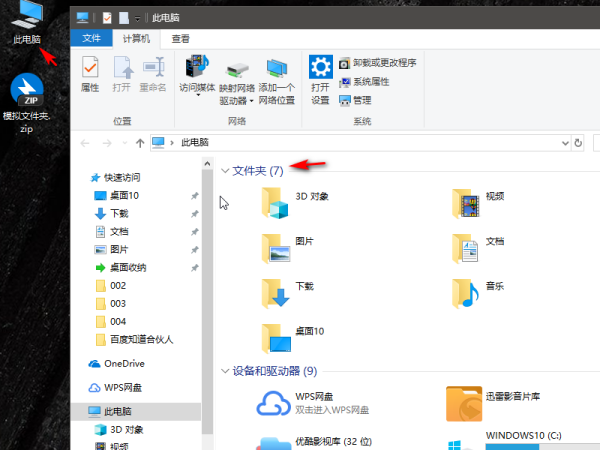Viewport: 600px width, 450px height.
Task: Click 映射网络驱动器 (Map network drive) icon
Action: (x=237, y=74)
